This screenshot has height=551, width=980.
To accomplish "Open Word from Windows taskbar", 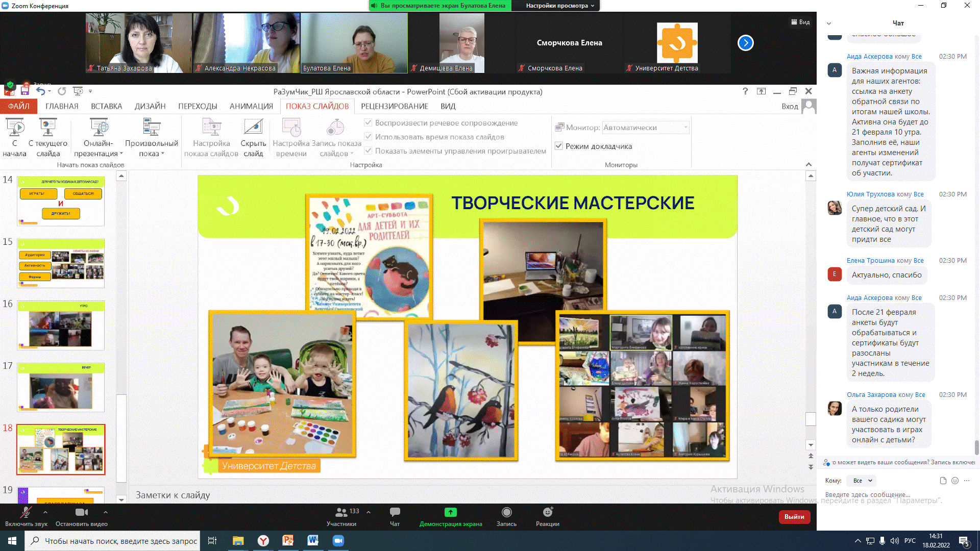I will pos(313,541).
